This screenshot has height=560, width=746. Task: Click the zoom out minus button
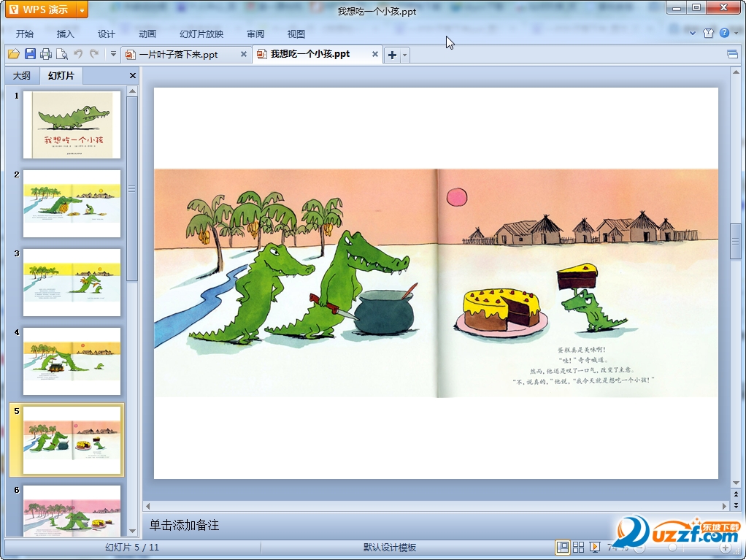point(640,548)
